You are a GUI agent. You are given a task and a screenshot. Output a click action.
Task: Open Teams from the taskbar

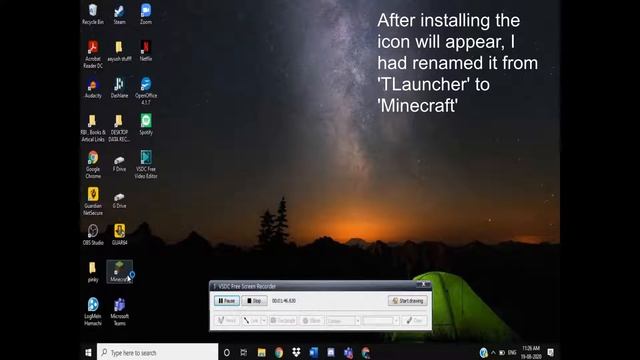[348, 352]
